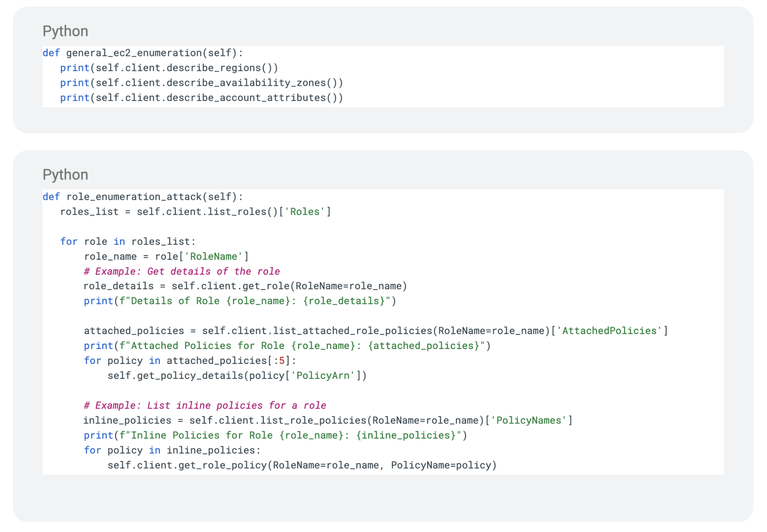Click the 'inline_policies = ...' assignment line

328,421
